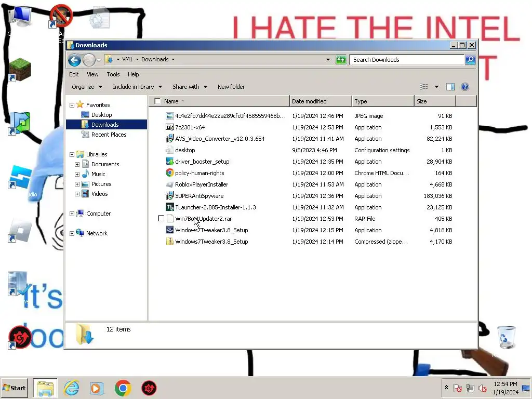Select the policy-human-rights Chrome icon
This screenshot has width=532, height=399.
pos(170,173)
